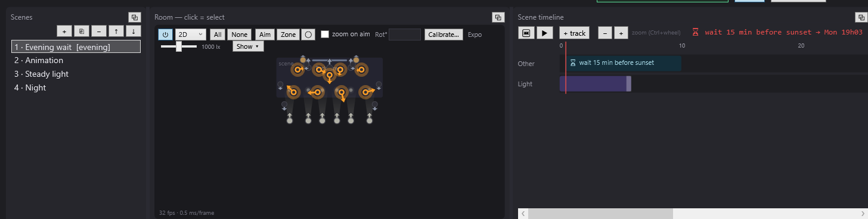Click the timeline horizontal scrollbar thumb
868x219 pixels.
(x=600, y=214)
